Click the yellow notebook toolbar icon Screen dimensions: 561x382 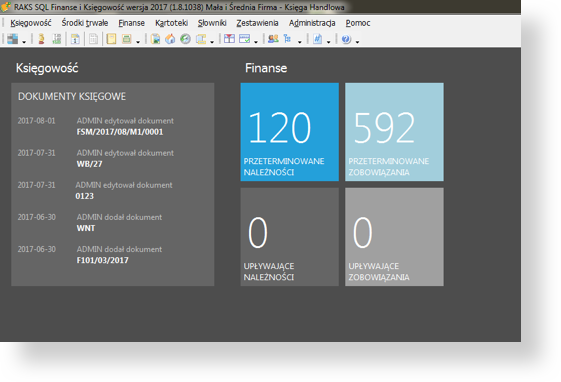tap(111, 39)
